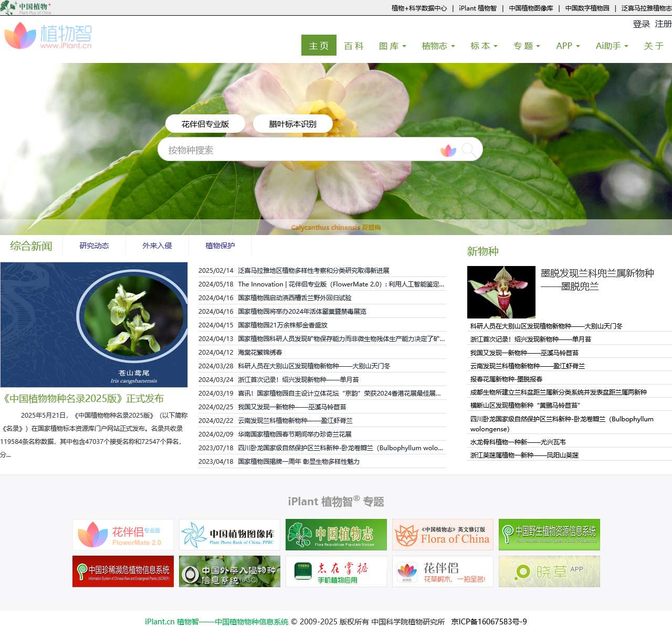Open the APP dropdown in navigation
The height and width of the screenshot is (627, 672).
568,46
